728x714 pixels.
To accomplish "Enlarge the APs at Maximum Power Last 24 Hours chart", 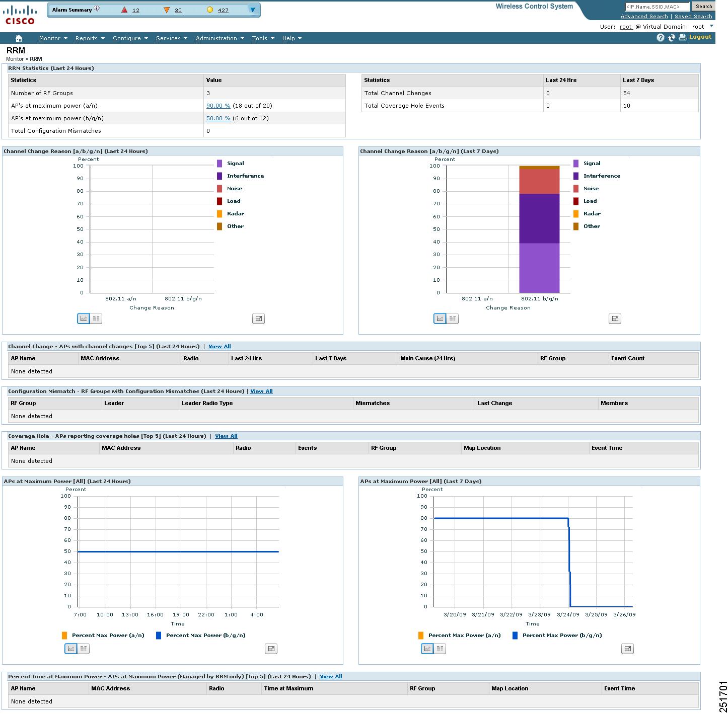I will (271, 649).
